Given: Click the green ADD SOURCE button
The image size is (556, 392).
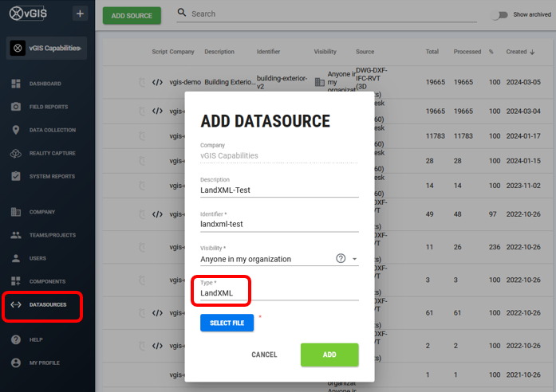Looking at the screenshot, I should (132, 16).
